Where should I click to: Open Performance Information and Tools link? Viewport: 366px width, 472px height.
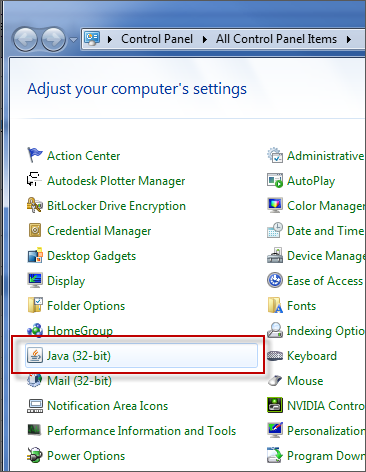pyautogui.click(x=142, y=431)
